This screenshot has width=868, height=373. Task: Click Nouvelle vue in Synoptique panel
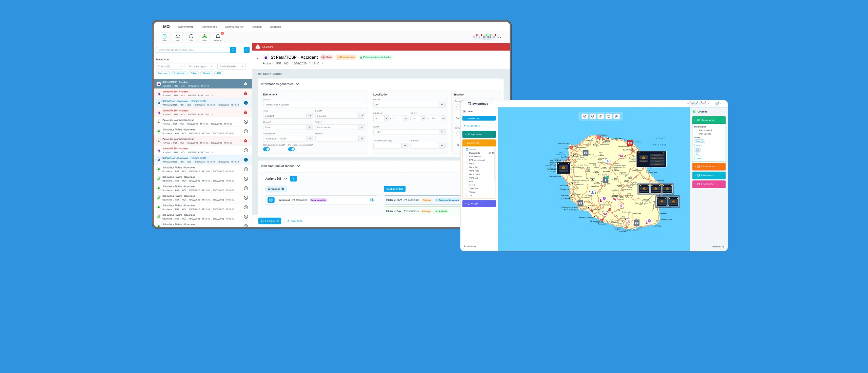[x=479, y=118]
